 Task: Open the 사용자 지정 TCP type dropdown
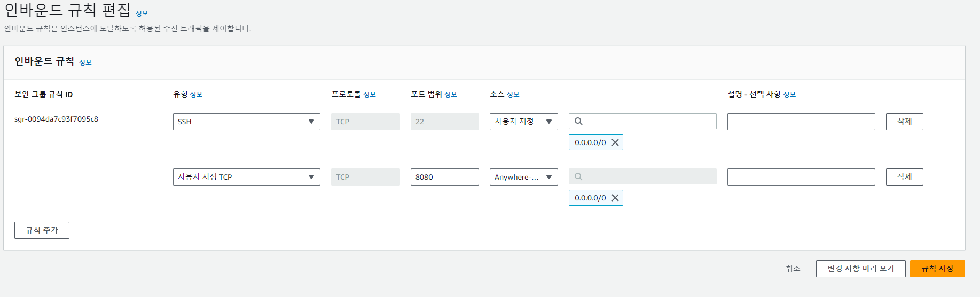[x=247, y=177]
